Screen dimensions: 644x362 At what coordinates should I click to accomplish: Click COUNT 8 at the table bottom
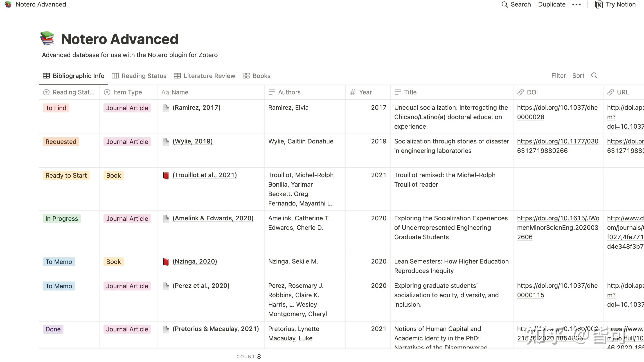[248, 356]
